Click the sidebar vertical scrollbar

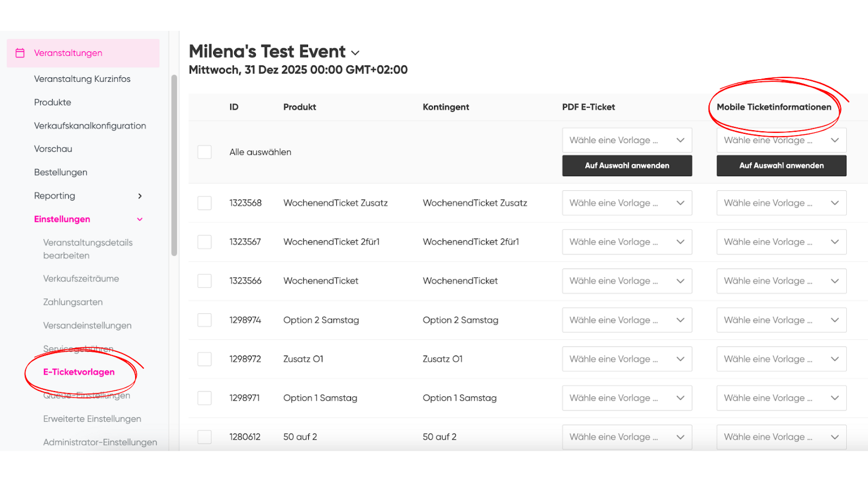174,165
